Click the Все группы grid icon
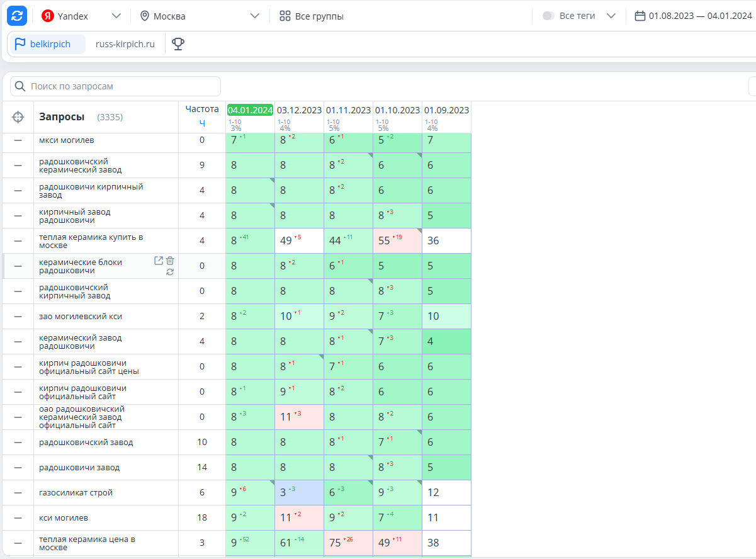This screenshot has height=559, width=756. [x=285, y=16]
